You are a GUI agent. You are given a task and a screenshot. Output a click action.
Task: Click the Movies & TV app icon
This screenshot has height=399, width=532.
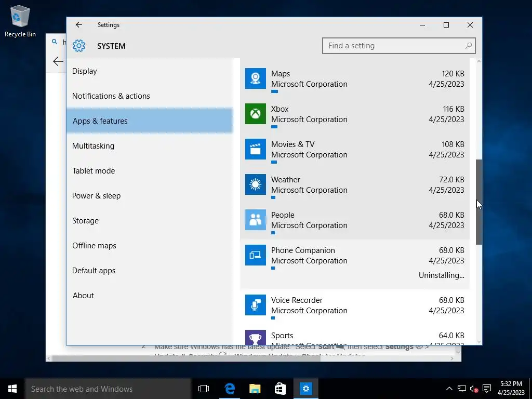[256, 149]
